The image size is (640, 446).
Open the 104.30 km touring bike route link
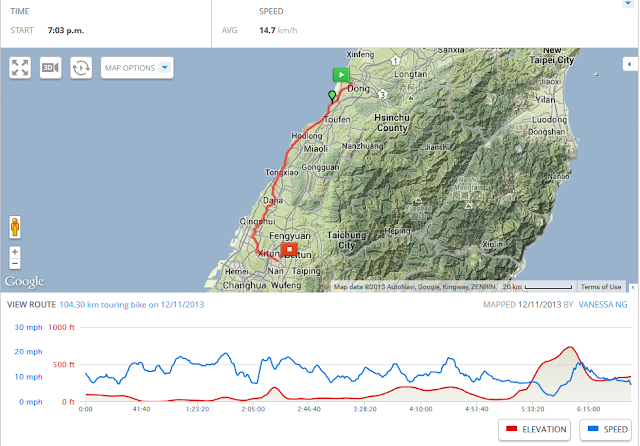(x=131, y=305)
